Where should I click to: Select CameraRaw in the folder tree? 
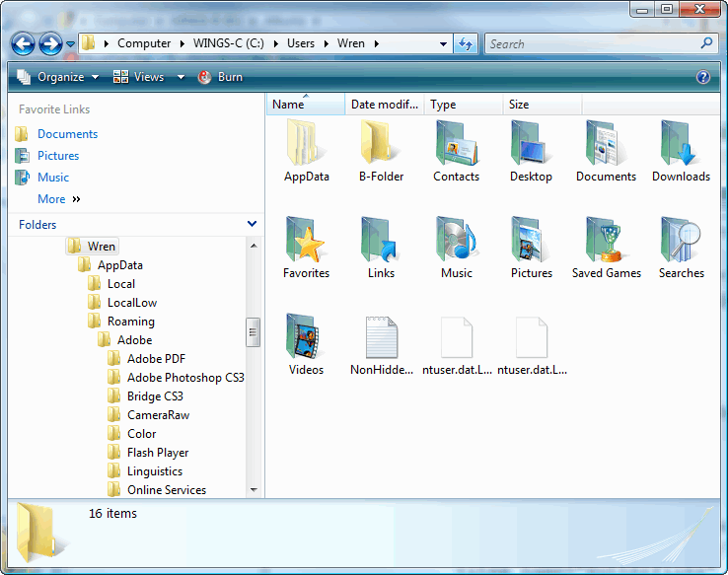(x=158, y=415)
